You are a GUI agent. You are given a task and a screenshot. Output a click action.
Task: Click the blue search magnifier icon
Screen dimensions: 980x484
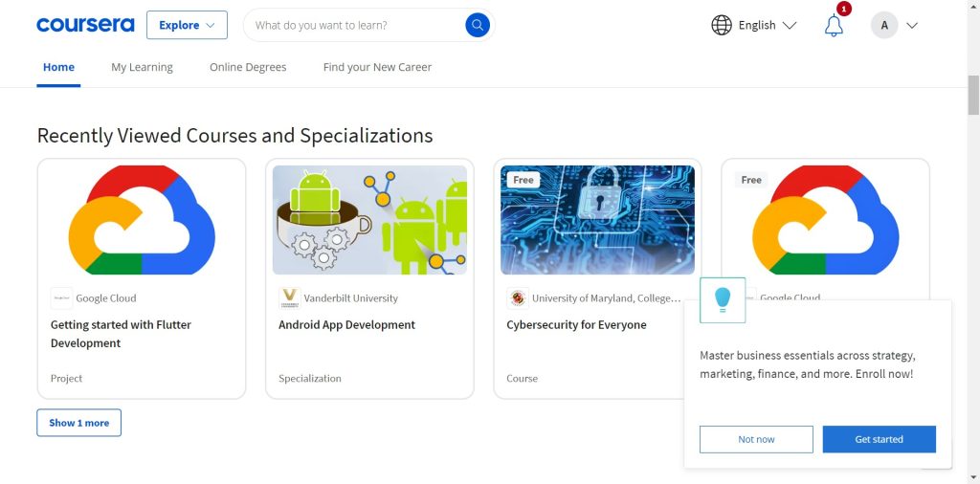478,25
